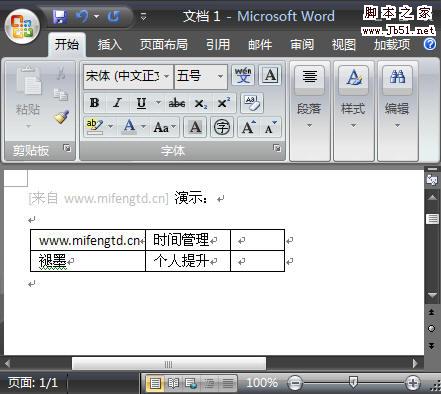Toggle Italic formatting
This screenshot has width=441, height=394.
[117, 103]
